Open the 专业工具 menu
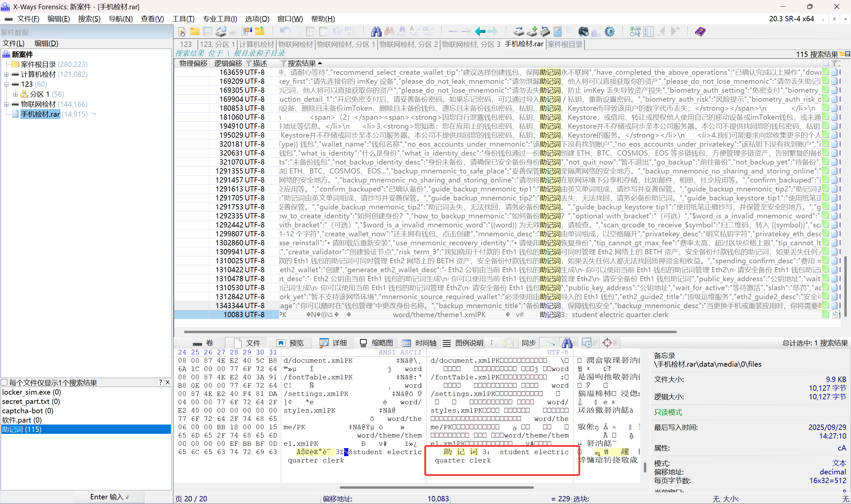Screen dimensions: 851x504 pos(220,19)
